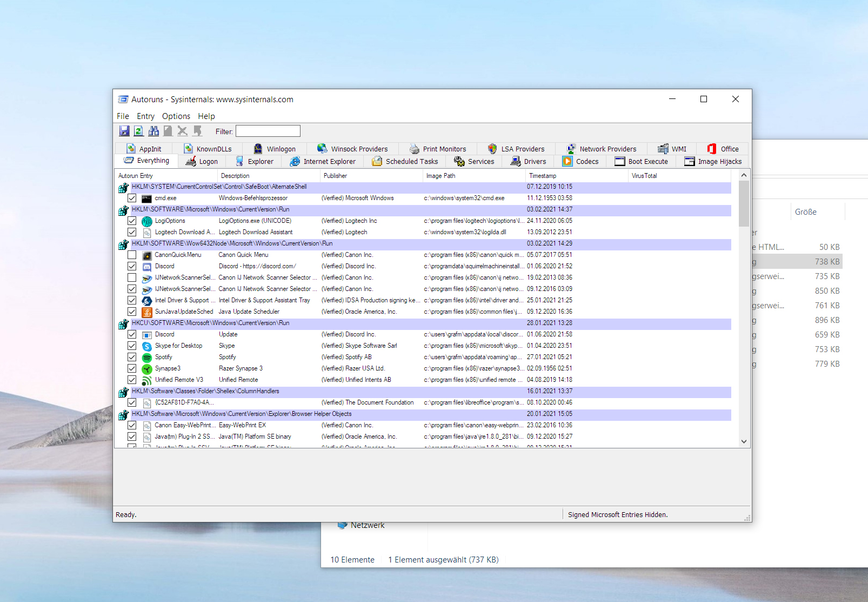Click the Unified Remote V3 icon
The image size is (868, 602).
146,380
